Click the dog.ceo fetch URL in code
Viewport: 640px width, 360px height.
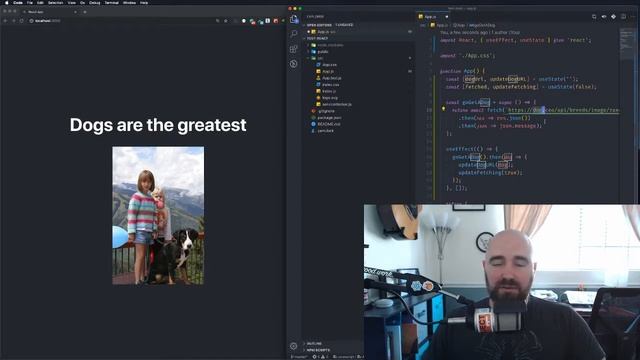[x=562, y=110]
